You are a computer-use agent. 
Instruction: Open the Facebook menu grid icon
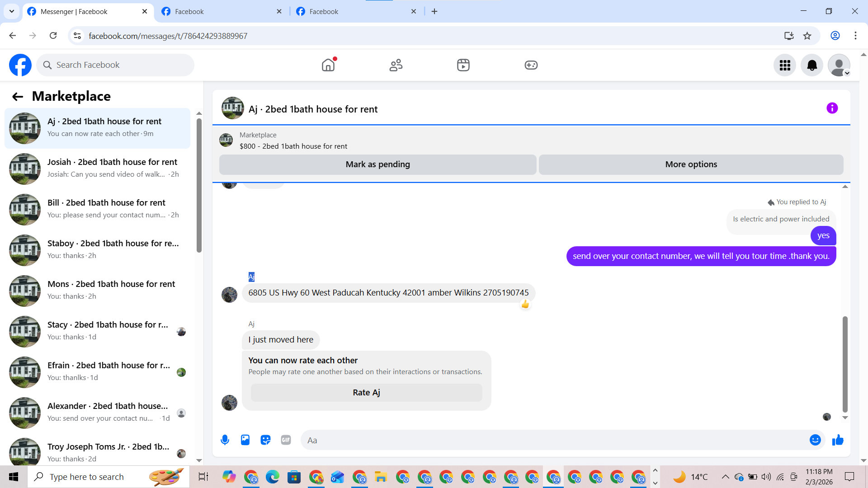click(785, 66)
